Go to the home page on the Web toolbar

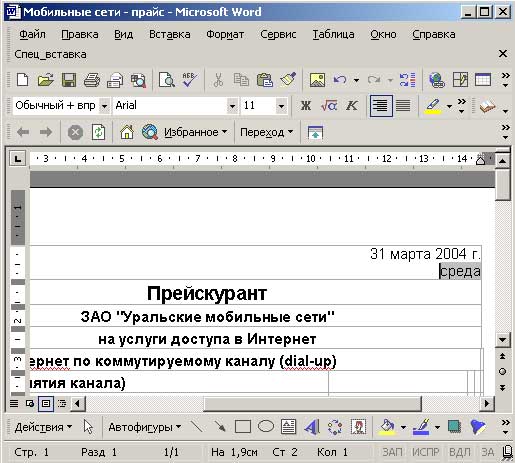[127, 132]
